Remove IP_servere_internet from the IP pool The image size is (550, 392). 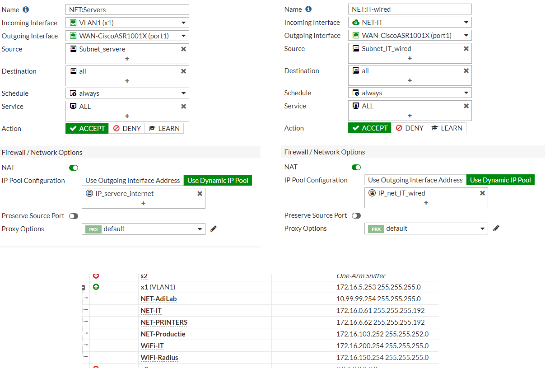click(200, 193)
